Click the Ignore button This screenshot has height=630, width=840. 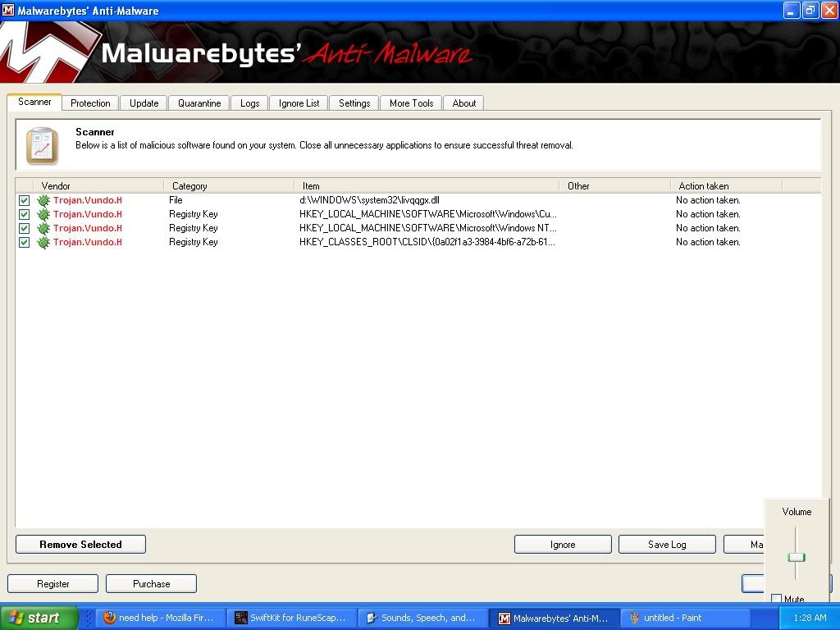tap(563, 545)
